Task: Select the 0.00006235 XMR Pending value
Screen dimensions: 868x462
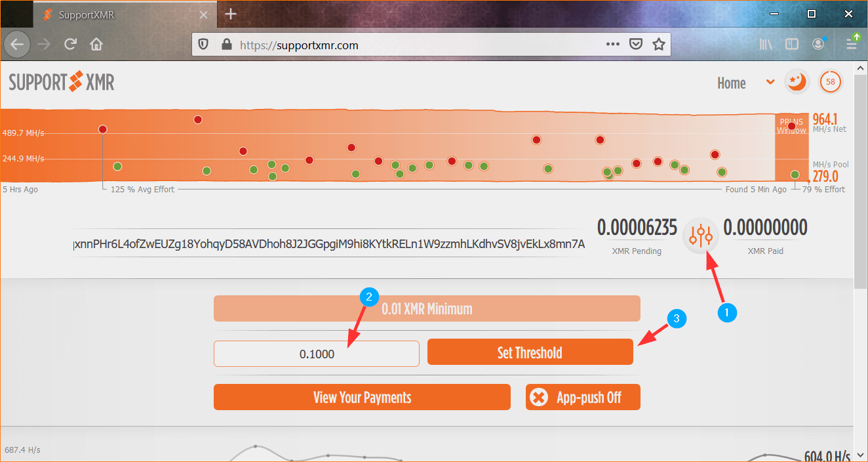Action: [x=637, y=228]
